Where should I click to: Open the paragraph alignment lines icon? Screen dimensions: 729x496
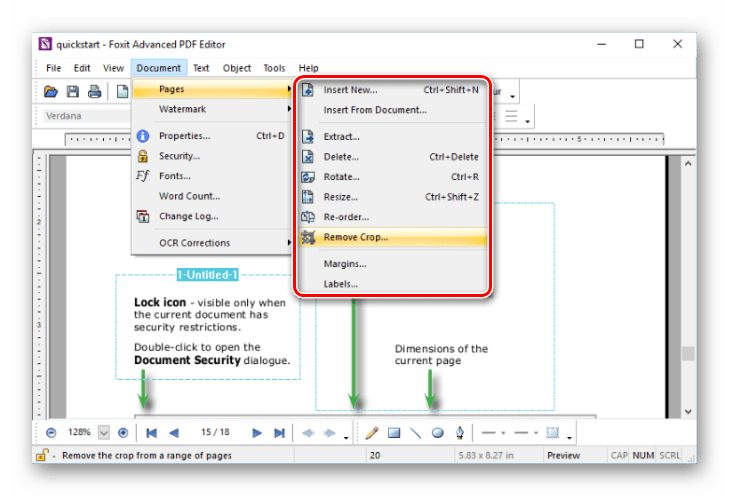(511, 116)
